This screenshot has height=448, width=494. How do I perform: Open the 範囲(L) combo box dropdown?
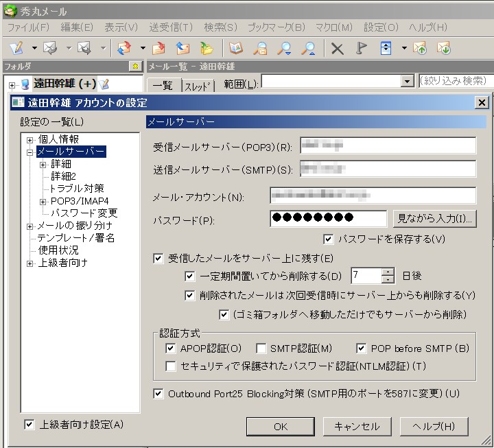coord(408,81)
